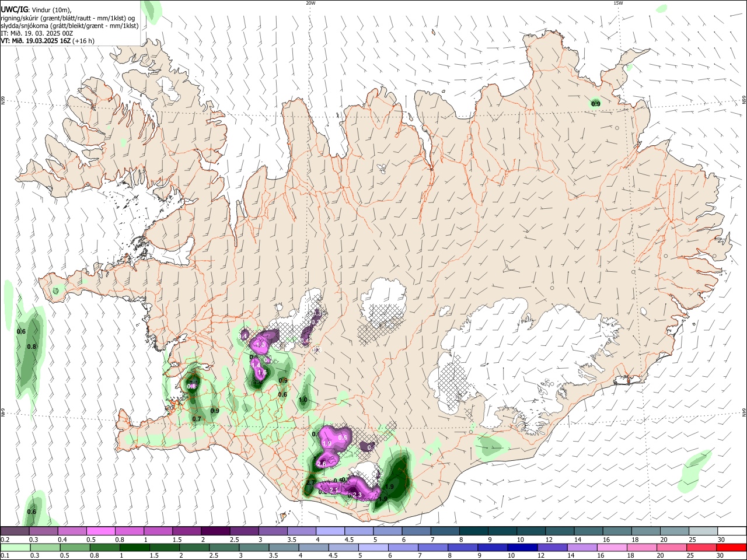This screenshot has width=747, height=560.
Task: Click the 1.6 snowfall value
Action: [261, 372]
